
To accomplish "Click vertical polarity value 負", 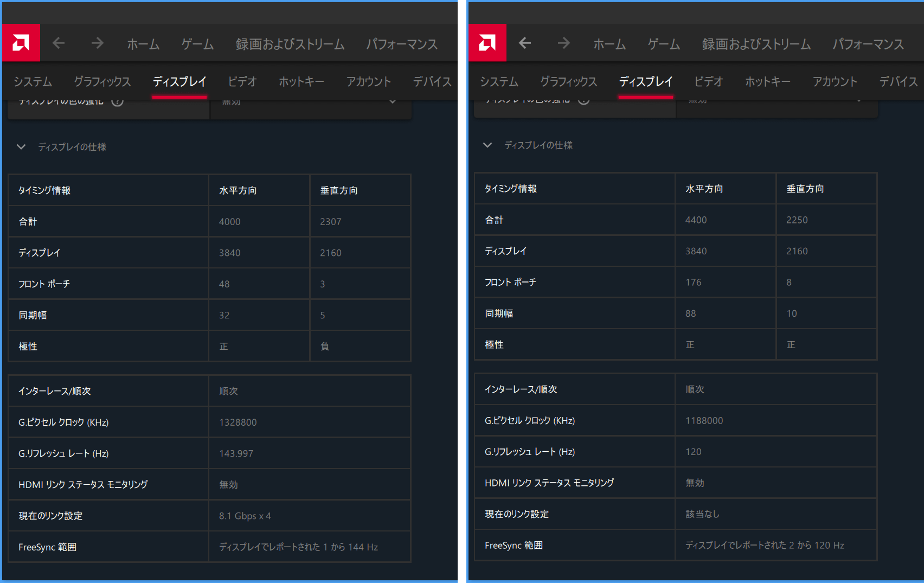I will point(325,347).
